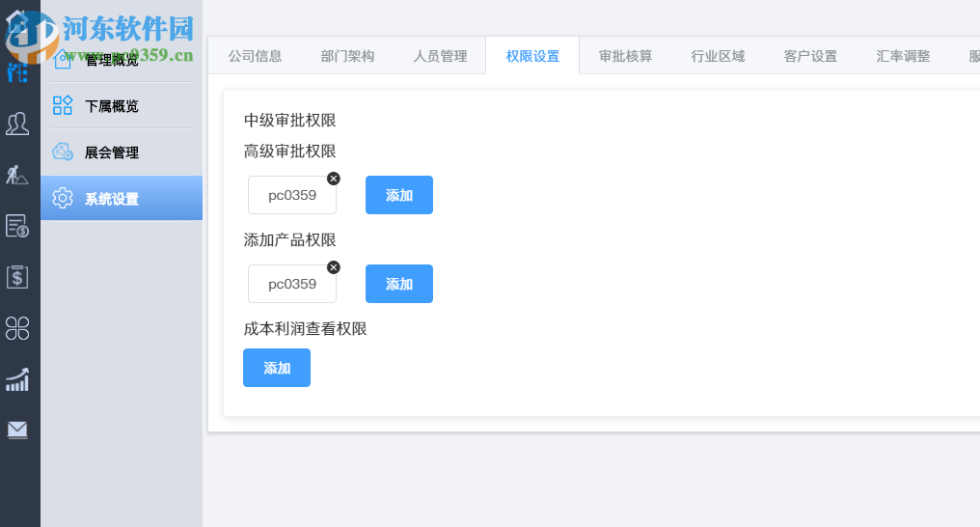Switch to the 客户设置 tab
Screen dimensions: 980x527
pos(810,56)
